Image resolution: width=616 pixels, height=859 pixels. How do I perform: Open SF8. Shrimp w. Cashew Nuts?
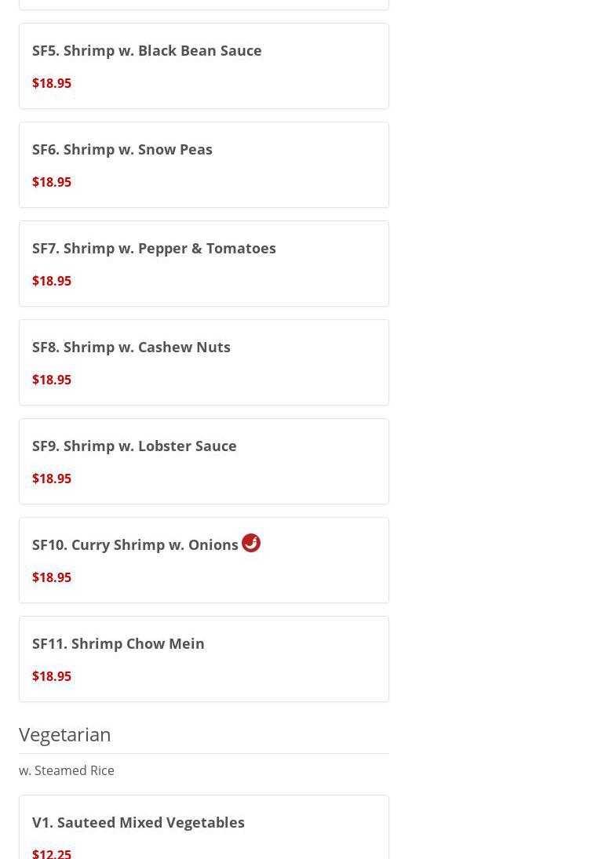131,347
